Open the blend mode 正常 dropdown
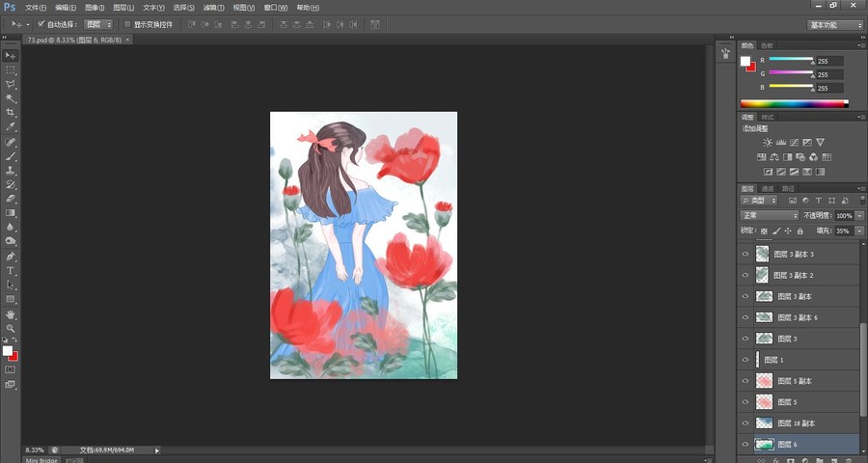Screen dimensions: 868x463 [x=769, y=215]
